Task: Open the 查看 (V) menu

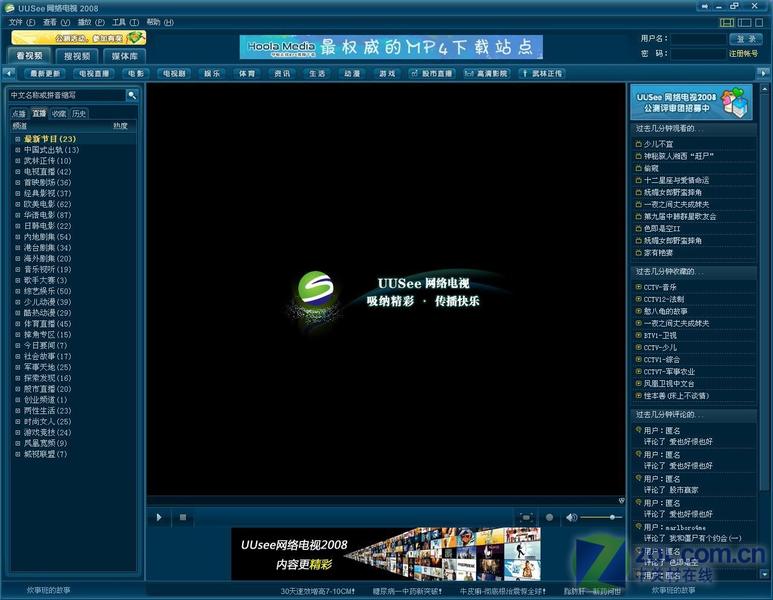Action: coord(56,22)
